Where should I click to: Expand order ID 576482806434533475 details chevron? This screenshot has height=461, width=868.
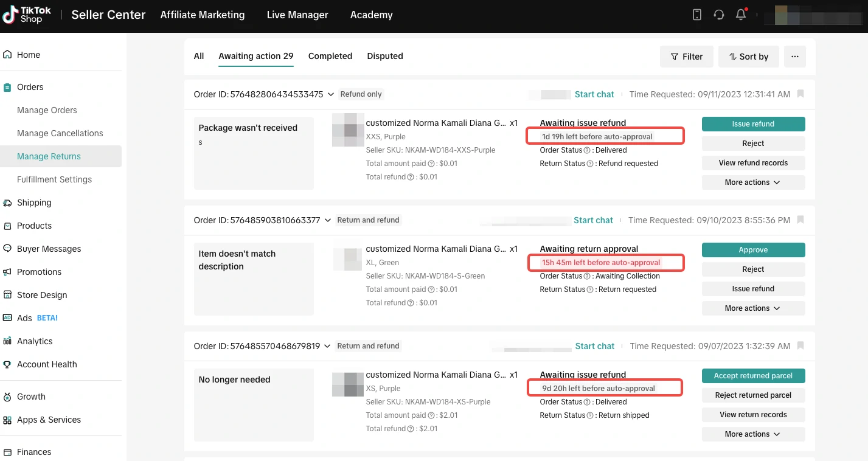(331, 94)
